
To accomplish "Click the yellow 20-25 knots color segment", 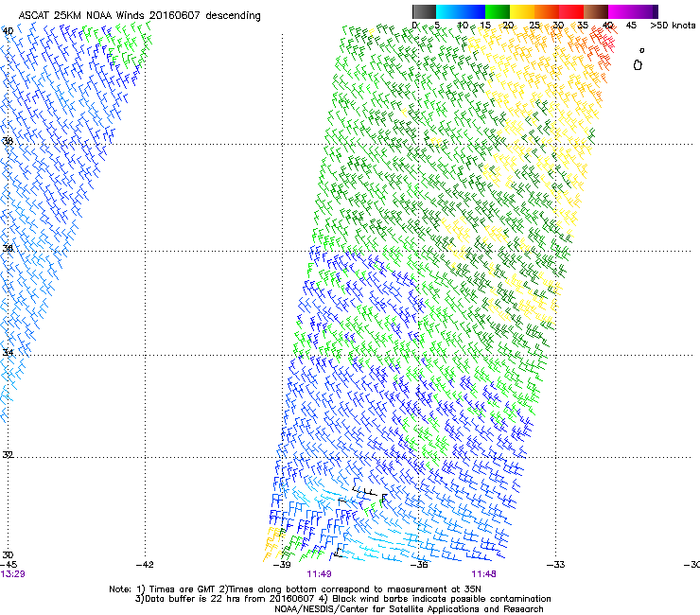I will (x=522, y=11).
